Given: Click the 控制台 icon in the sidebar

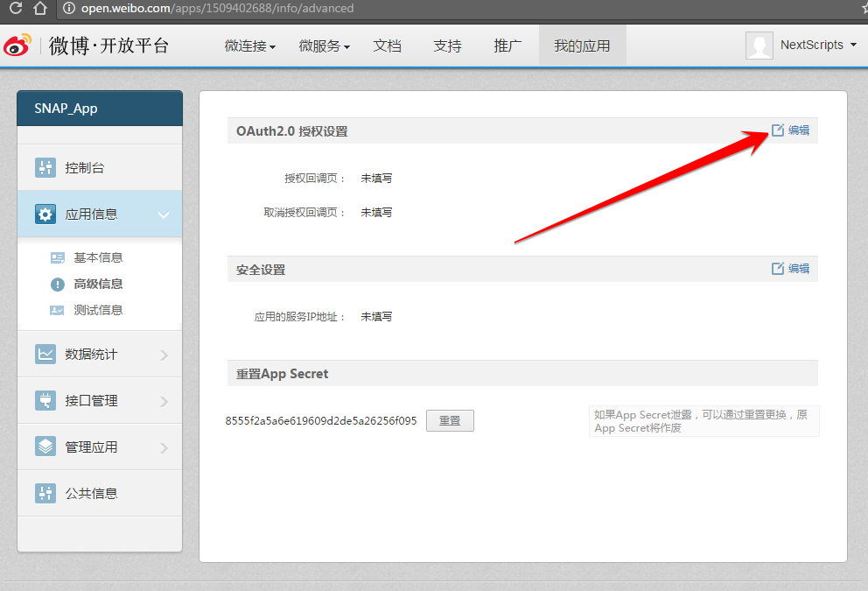Looking at the screenshot, I should (45, 168).
